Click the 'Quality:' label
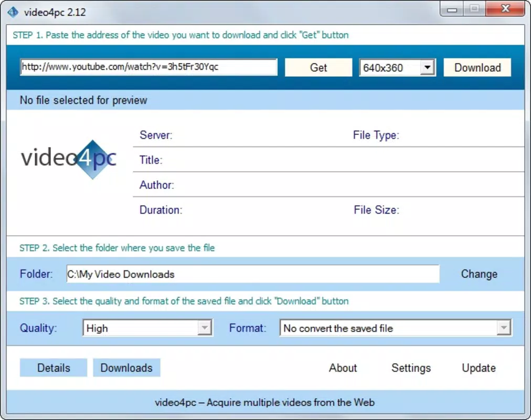This screenshot has height=420, width=531. [x=38, y=328]
